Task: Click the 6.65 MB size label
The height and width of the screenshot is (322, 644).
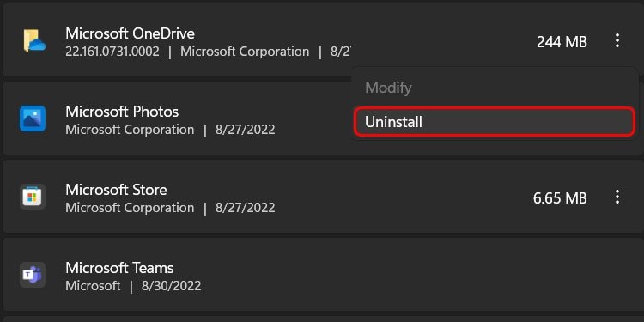Action: (560, 198)
